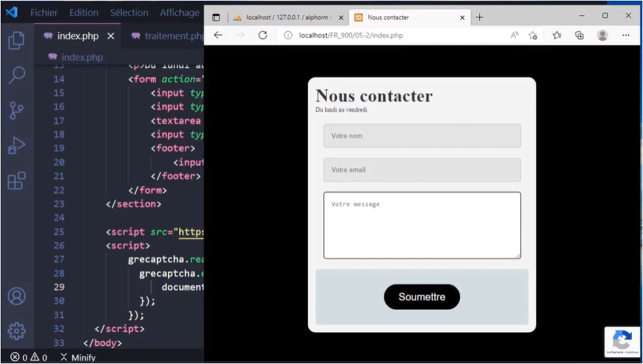This screenshot has width=643, height=364.
Task: Open the Explorer view in VS Code
Action: (16, 40)
